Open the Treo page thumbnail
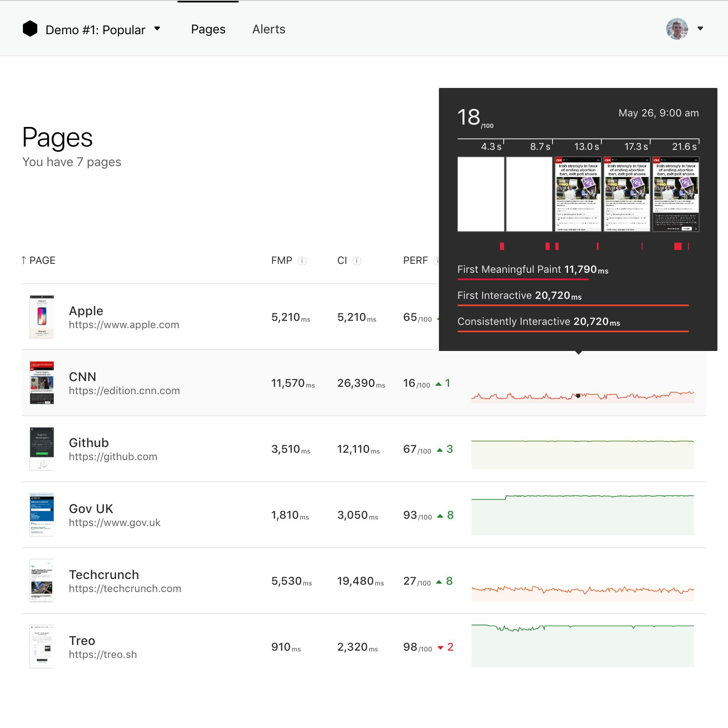Image resolution: width=728 pixels, height=728 pixels. [42, 647]
